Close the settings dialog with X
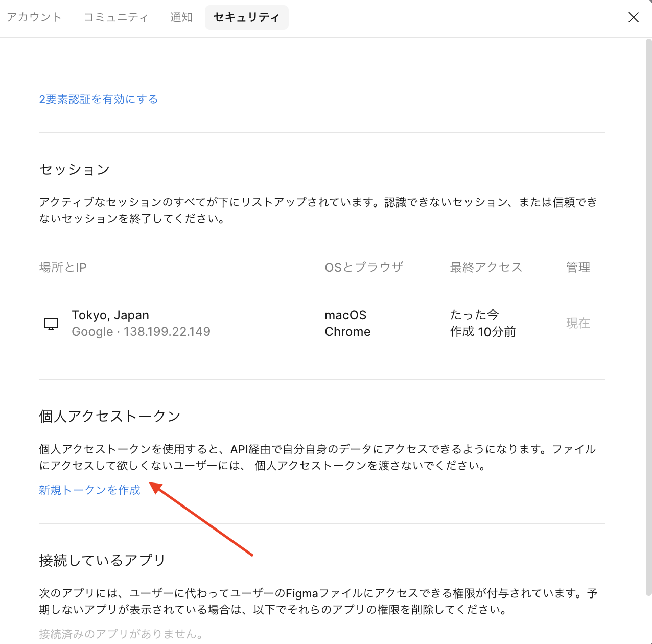The width and height of the screenshot is (652, 644). pos(633,17)
